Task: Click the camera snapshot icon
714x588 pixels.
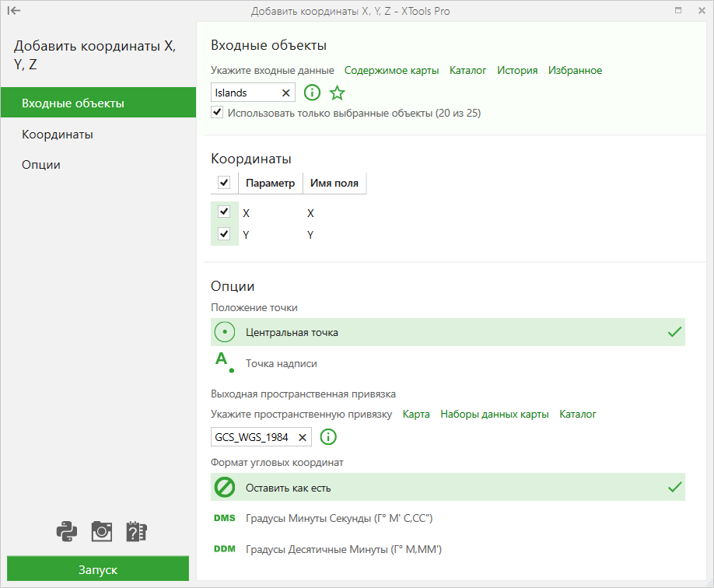Action: coord(102,531)
